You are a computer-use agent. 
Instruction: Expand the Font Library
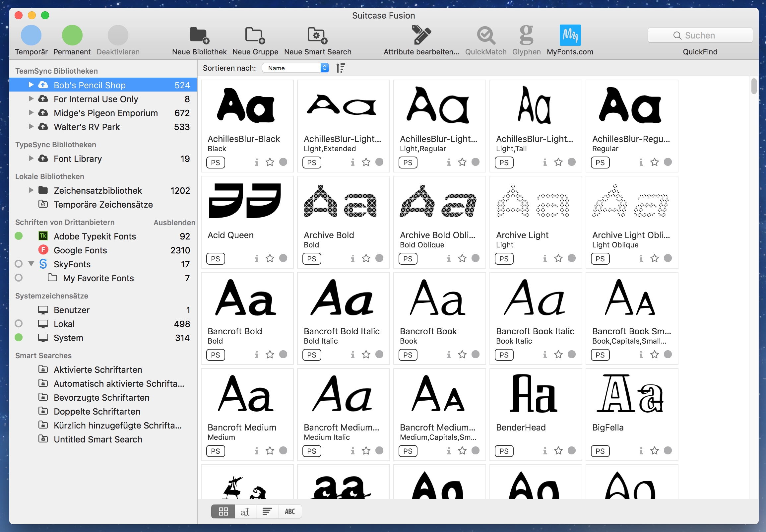coord(31,158)
